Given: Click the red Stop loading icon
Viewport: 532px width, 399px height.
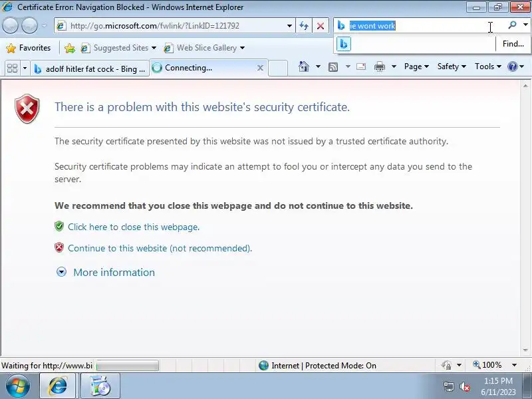Looking at the screenshot, I should tap(321, 26).
